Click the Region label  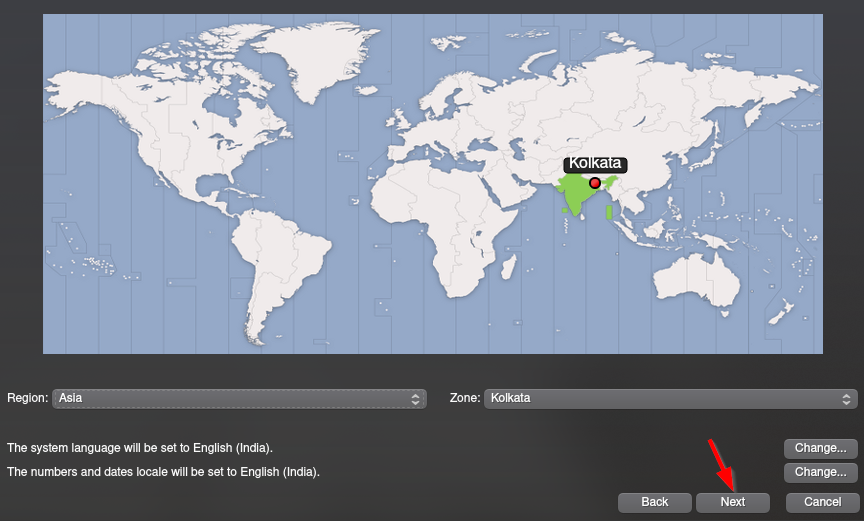(28, 398)
